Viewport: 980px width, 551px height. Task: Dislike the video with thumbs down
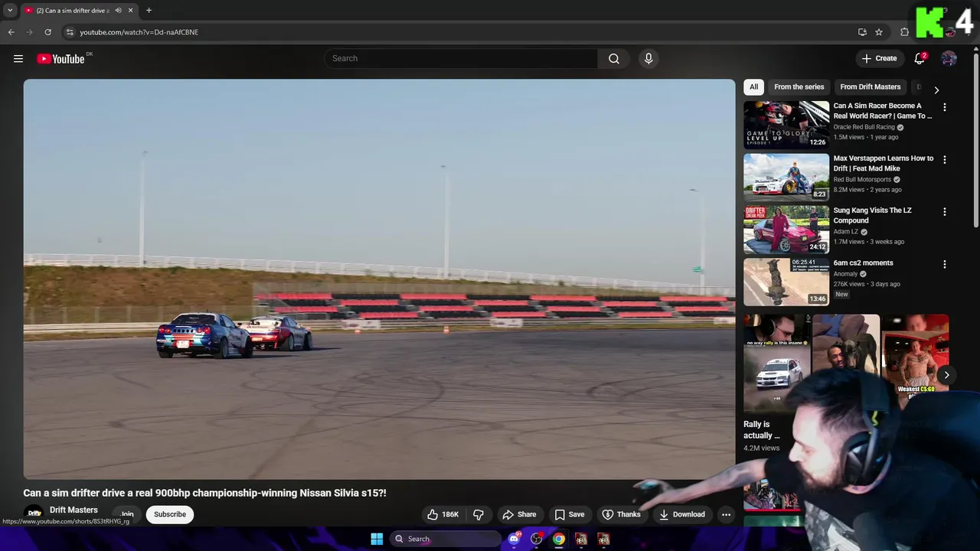tap(479, 514)
